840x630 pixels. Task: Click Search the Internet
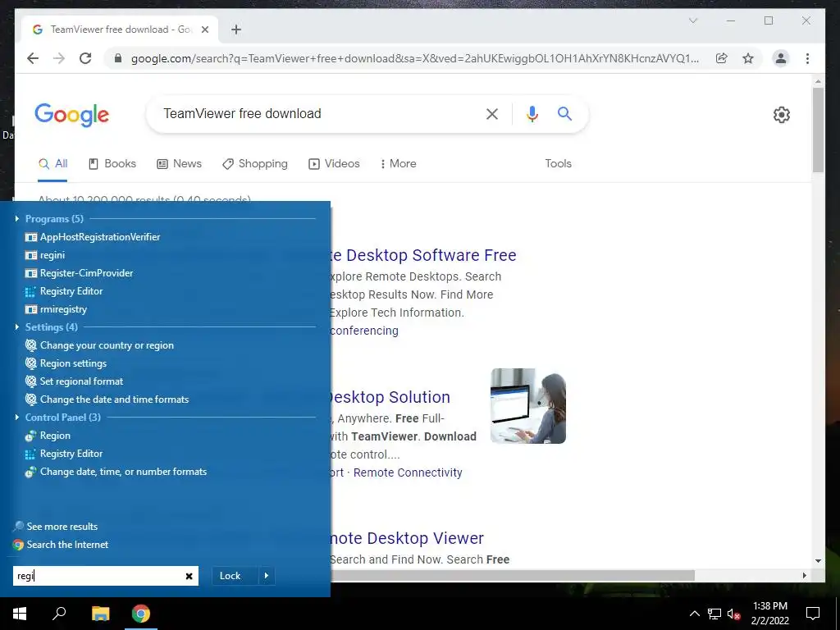tap(61, 545)
